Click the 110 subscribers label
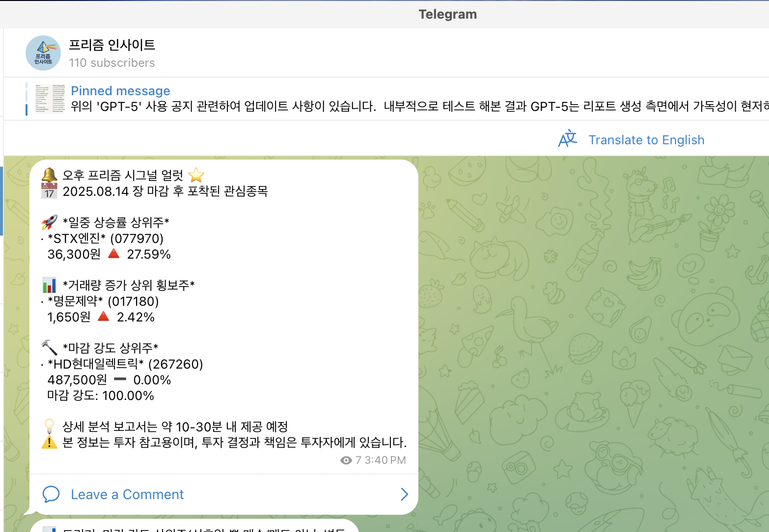 112,63
